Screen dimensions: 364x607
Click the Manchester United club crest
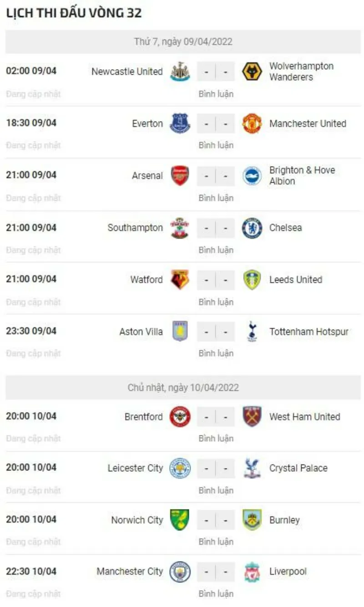point(252,123)
